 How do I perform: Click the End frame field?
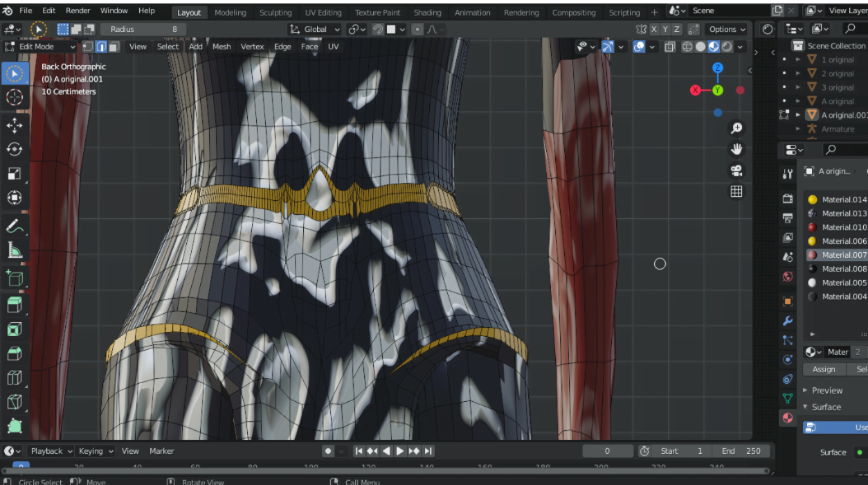[740, 451]
